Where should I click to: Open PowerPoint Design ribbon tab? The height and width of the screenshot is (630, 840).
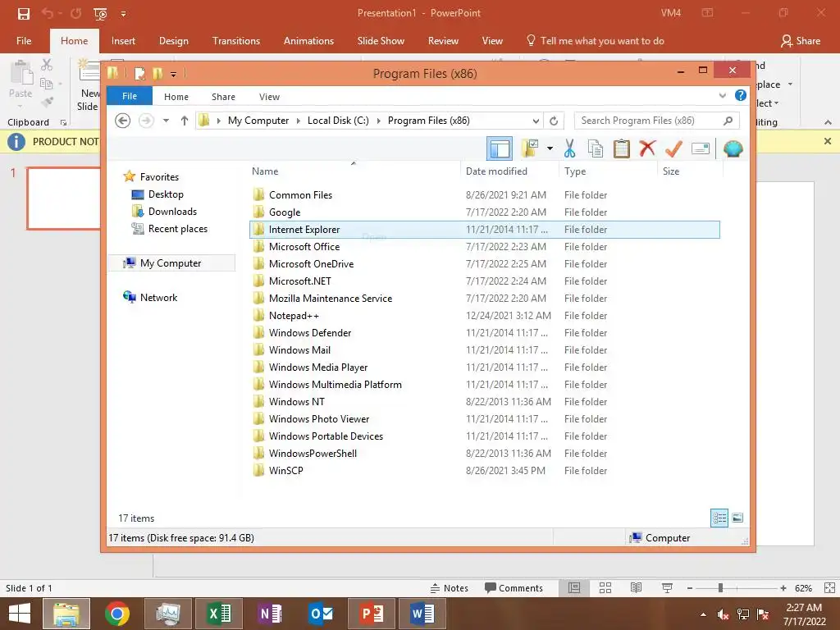pyautogui.click(x=174, y=41)
